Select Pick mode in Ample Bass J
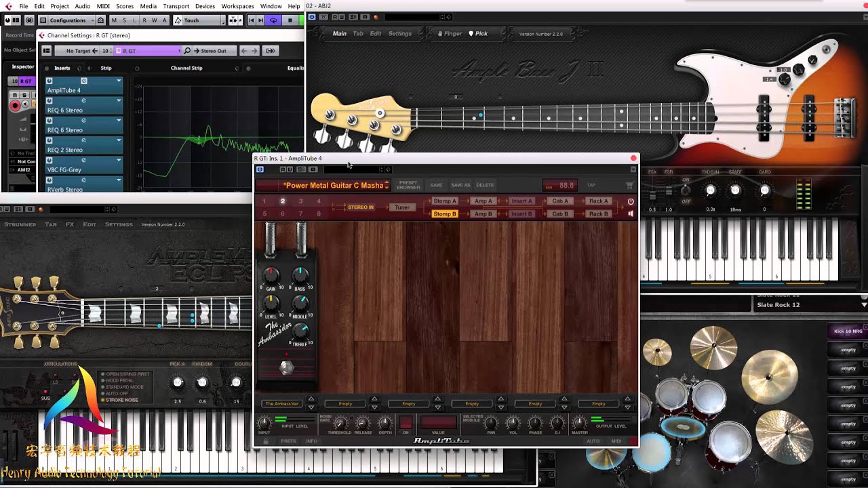This screenshot has width=868, height=488. [x=478, y=34]
